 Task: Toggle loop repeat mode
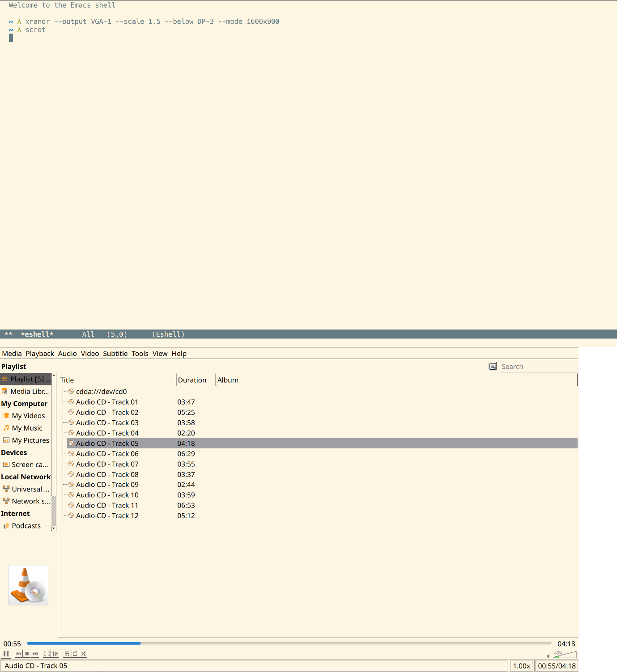pos(75,654)
